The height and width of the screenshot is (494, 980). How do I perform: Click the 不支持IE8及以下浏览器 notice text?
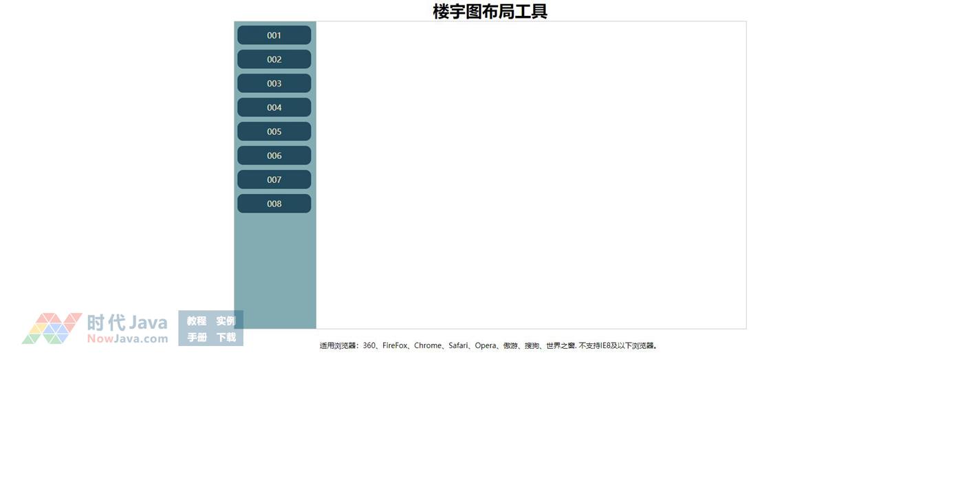[618, 345]
